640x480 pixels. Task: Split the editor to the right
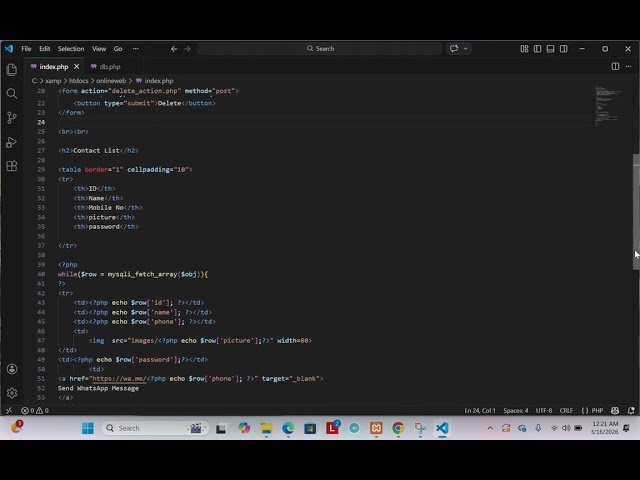click(x=615, y=66)
